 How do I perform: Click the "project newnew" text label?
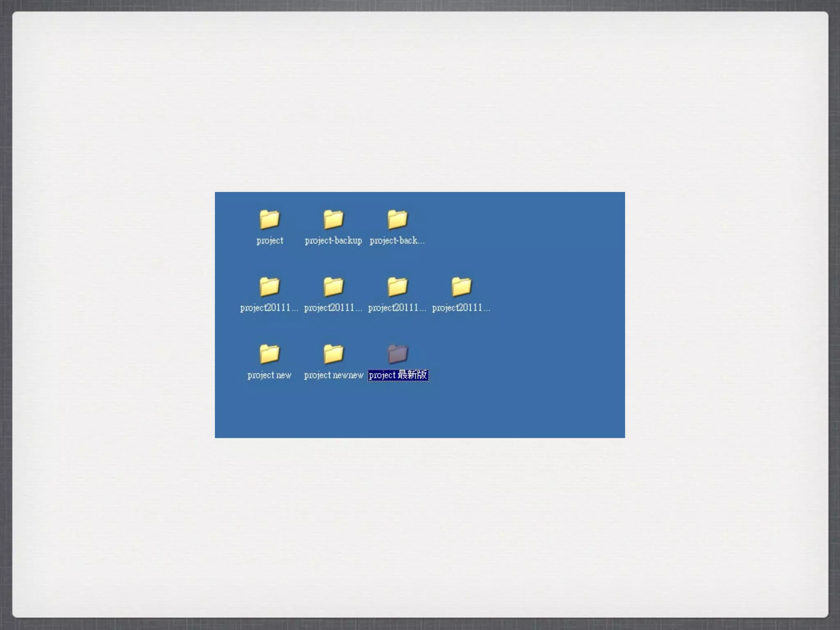(333, 375)
